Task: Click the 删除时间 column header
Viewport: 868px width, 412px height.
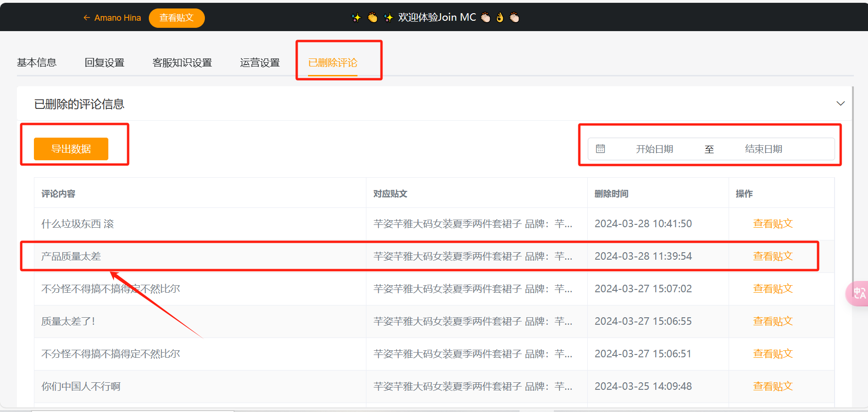Action: coord(611,194)
